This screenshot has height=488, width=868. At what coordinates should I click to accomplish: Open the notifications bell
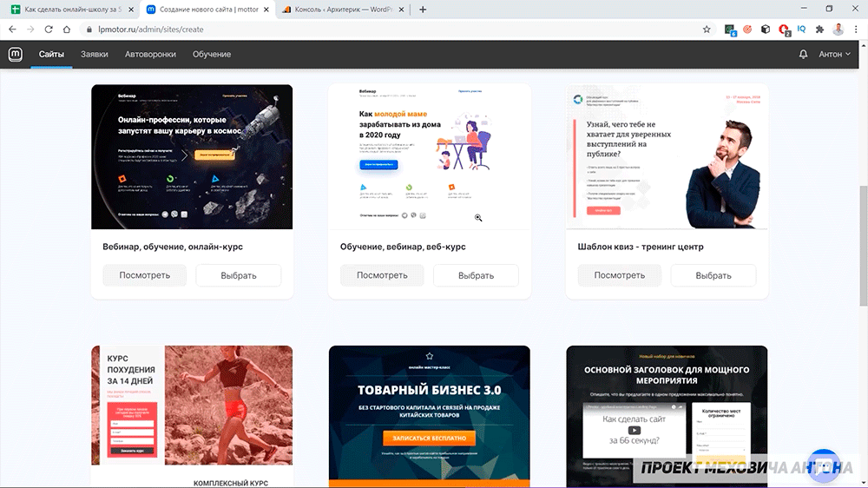pyautogui.click(x=803, y=55)
